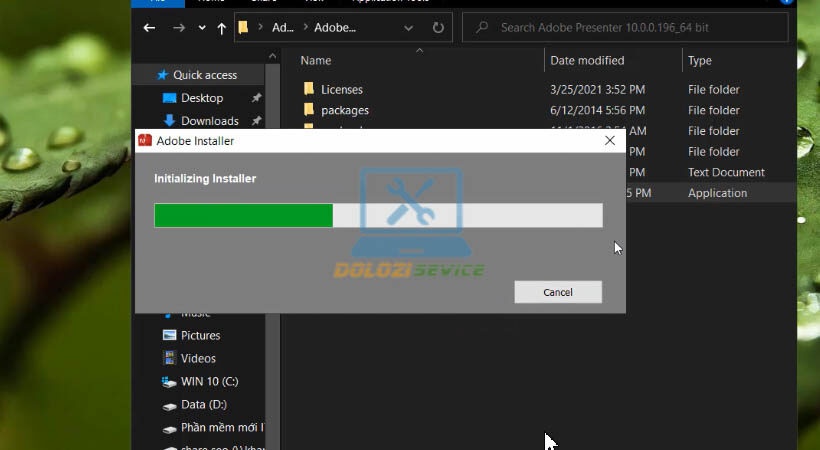Click the Licenses date 3/25/2021 3:52 PM
This screenshot has height=450, width=820.
pyautogui.click(x=597, y=89)
